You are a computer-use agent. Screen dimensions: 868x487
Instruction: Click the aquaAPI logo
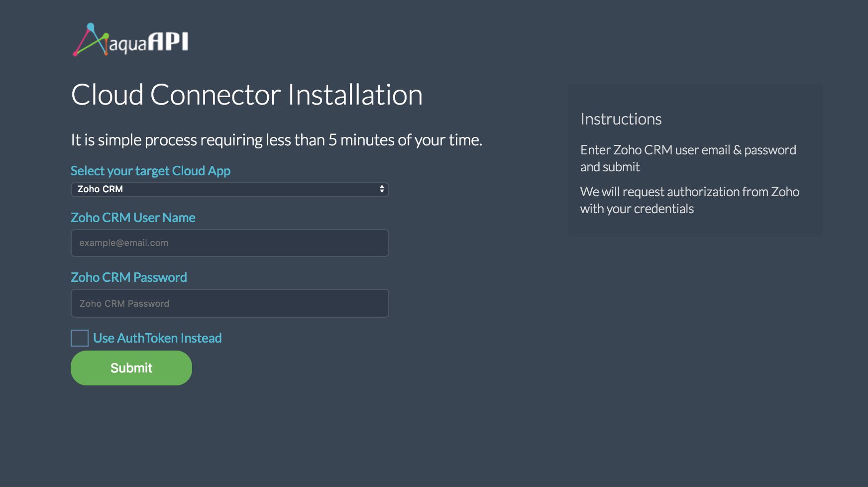130,40
